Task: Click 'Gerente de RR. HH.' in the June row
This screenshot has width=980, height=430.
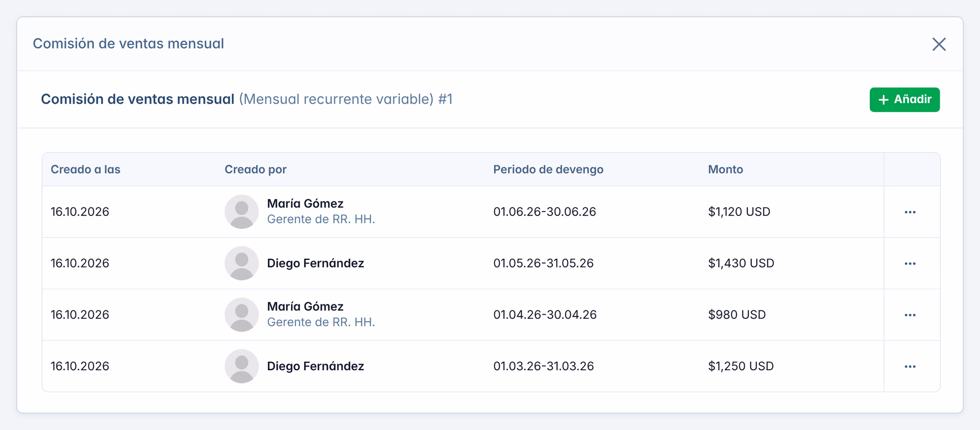Action: [321, 220]
